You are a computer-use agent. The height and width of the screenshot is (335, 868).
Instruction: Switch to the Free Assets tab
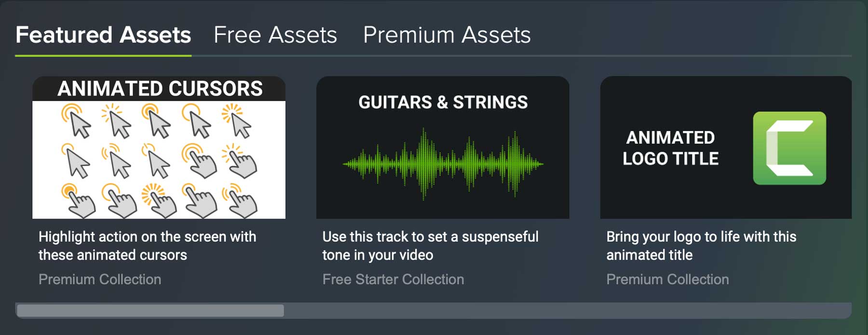click(275, 34)
